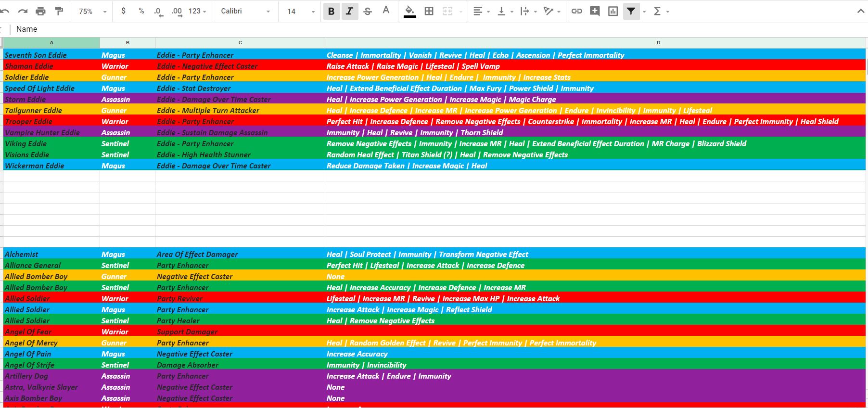Open the 123 number format menu
Screen dimensions: 868x408
click(197, 11)
